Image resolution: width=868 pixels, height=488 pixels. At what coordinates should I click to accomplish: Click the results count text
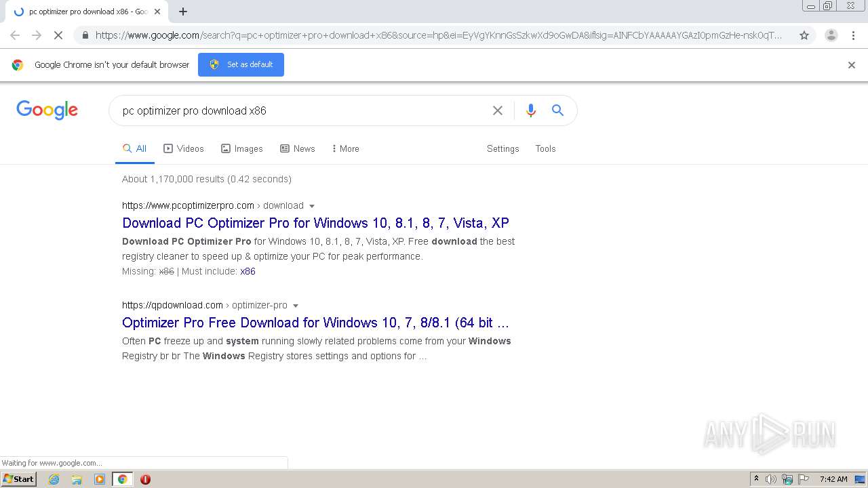click(207, 179)
